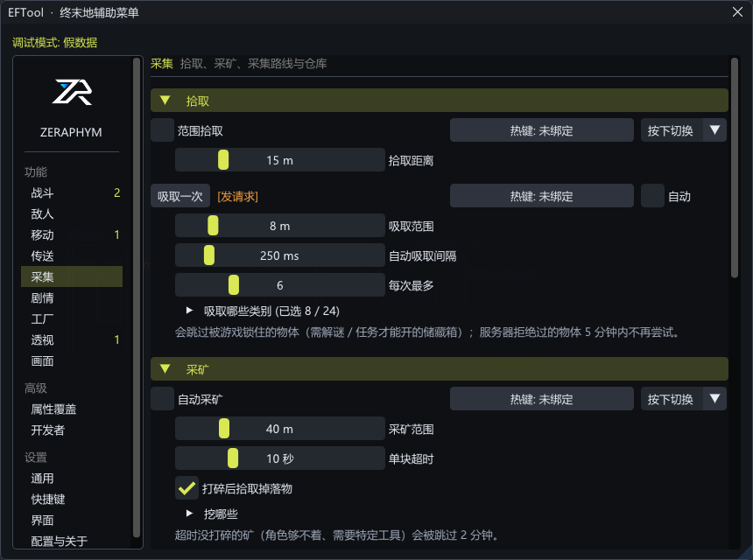The width and height of the screenshot is (753, 560).
Task: Toggle the 自动 checkbox for absorption
Action: (x=652, y=196)
